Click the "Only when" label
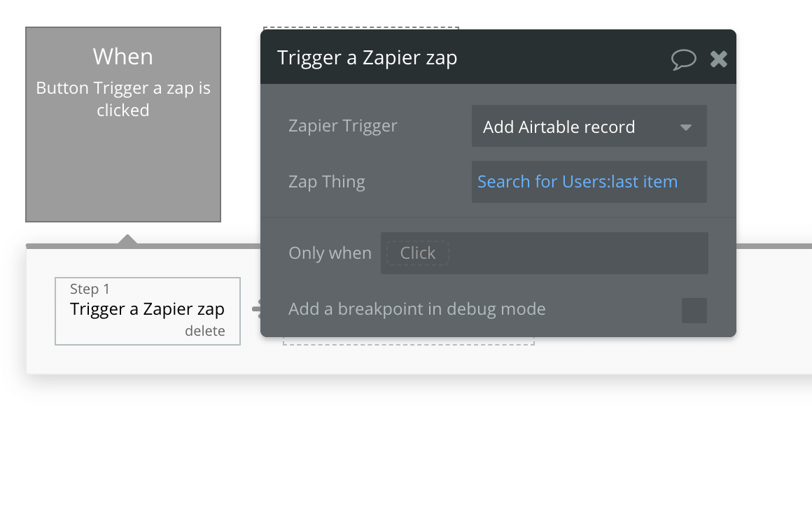 pyautogui.click(x=330, y=253)
